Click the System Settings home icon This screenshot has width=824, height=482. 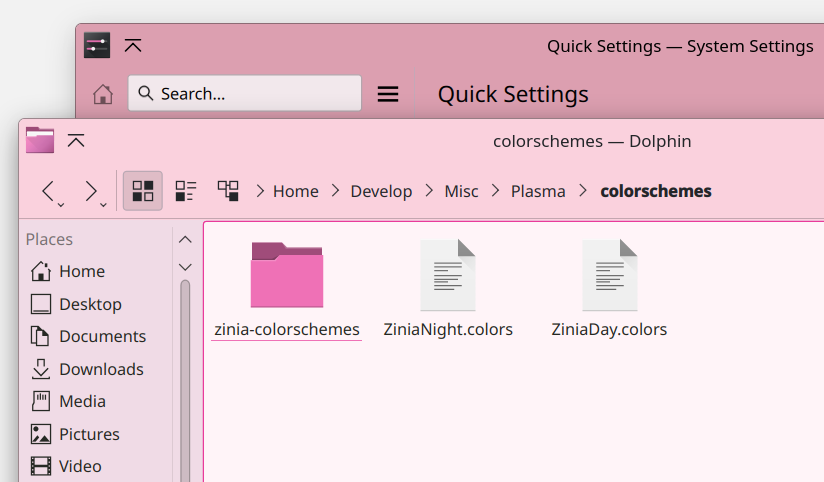pos(103,94)
